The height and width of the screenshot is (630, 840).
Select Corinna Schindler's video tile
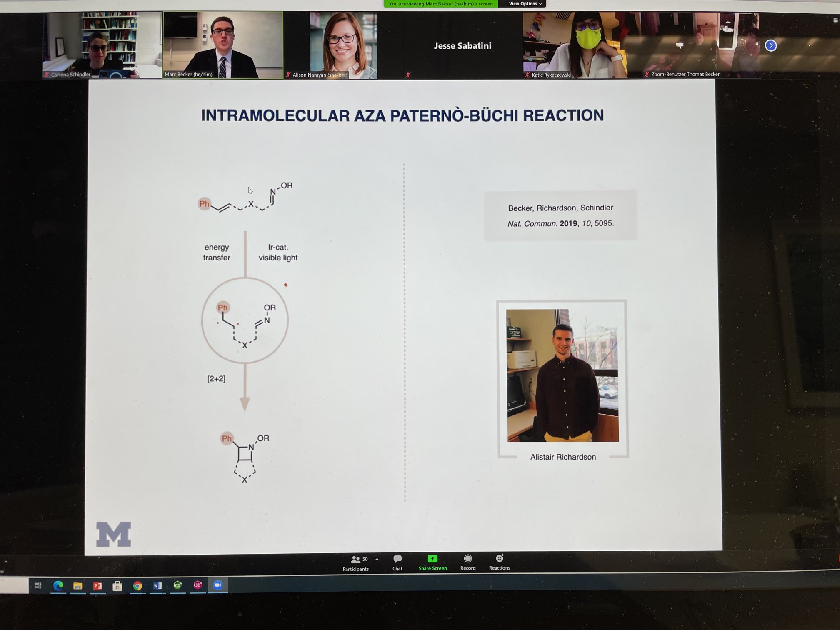[102, 45]
